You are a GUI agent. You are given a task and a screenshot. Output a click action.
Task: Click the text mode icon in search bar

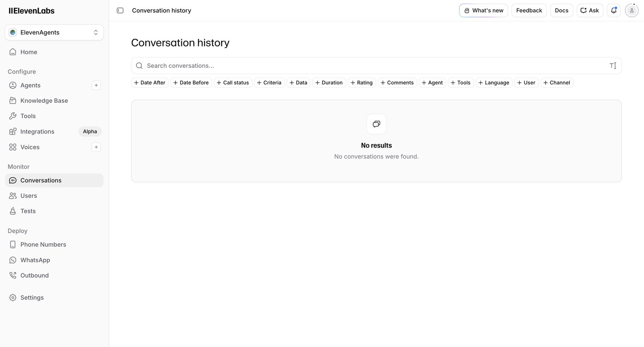(613, 66)
